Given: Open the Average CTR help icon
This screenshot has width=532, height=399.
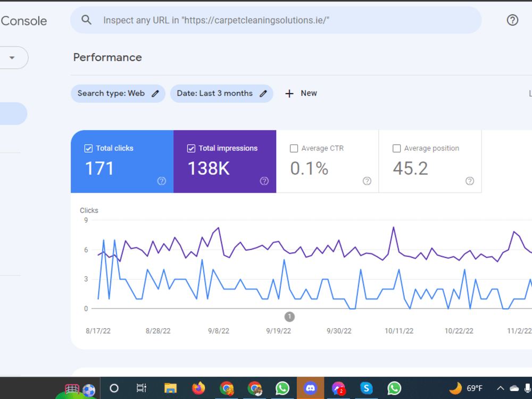Looking at the screenshot, I should pyautogui.click(x=367, y=181).
